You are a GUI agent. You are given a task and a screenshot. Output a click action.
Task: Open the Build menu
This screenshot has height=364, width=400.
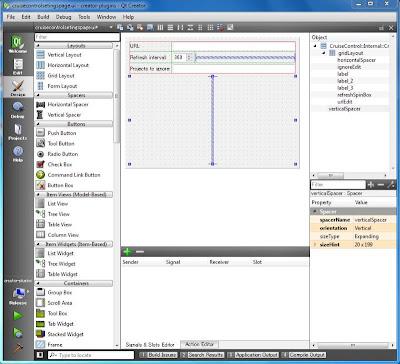(43, 17)
